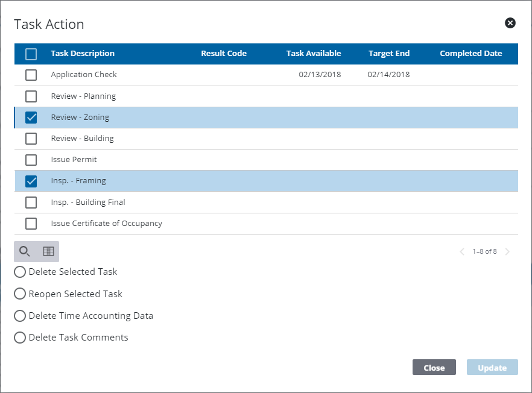This screenshot has width=532, height=393.
Task: Go to the next page of tasks
Action: point(507,251)
